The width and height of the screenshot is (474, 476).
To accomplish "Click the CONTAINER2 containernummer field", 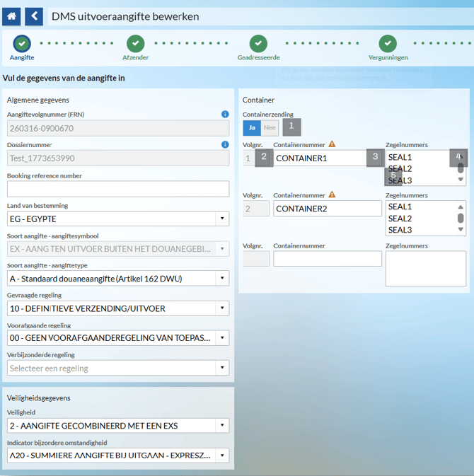I will (x=328, y=209).
